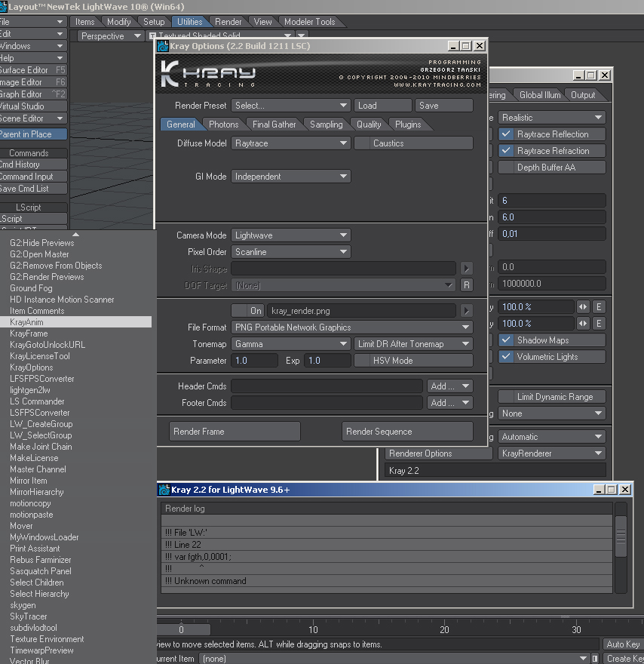Image resolution: width=644 pixels, height=664 pixels.
Task: Click the Render Frame button
Action: pos(235,432)
